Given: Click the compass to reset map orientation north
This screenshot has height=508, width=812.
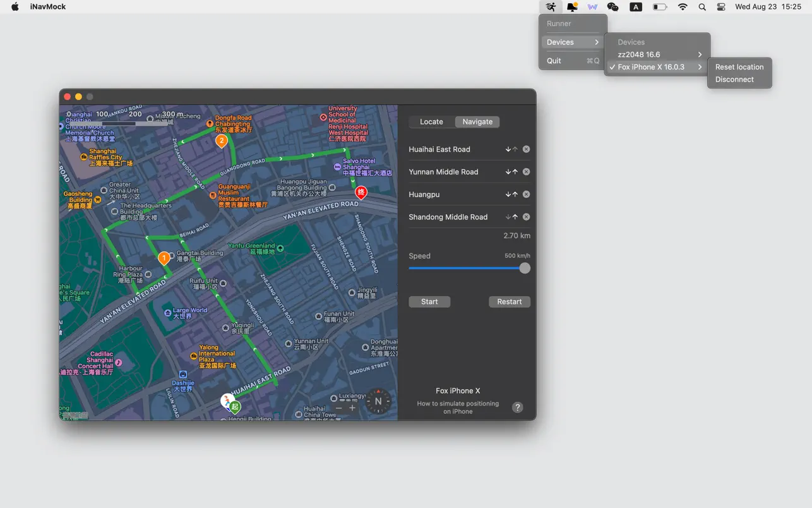Looking at the screenshot, I should pyautogui.click(x=378, y=401).
